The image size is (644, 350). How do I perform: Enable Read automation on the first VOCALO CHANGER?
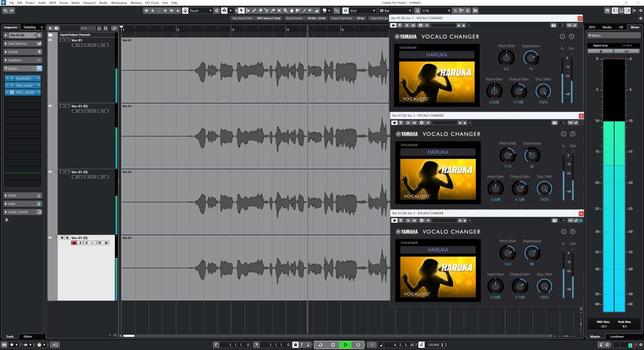point(407,25)
